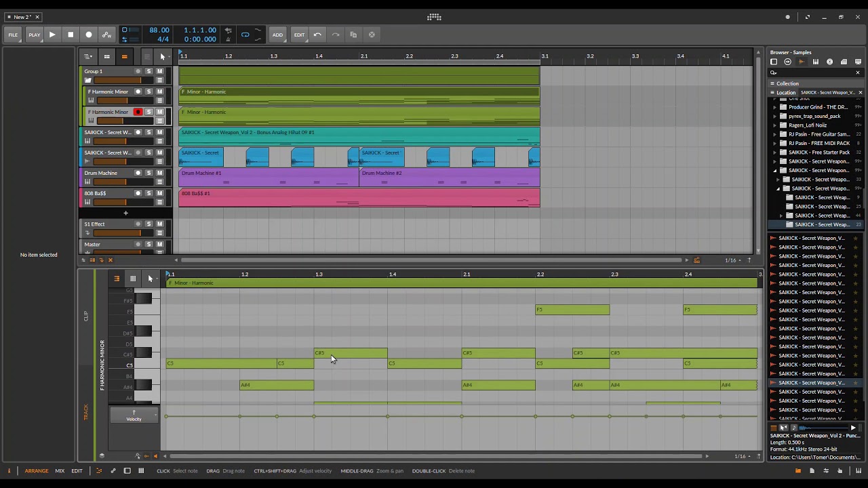Open the EDIT menu
The width and height of the screenshot is (868, 488).
(299, 35)
